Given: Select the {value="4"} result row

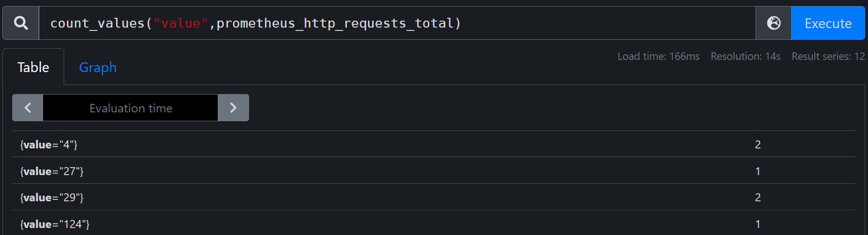Looking at the screenshot, I should (434, 144).
